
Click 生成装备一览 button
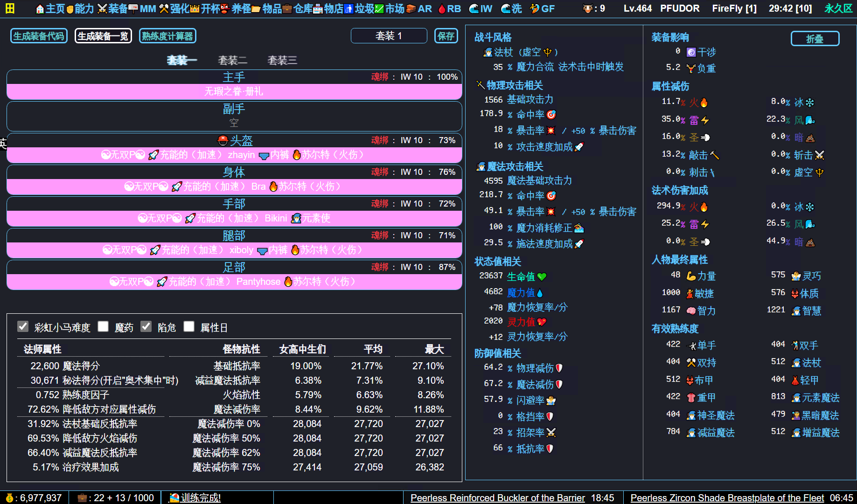click(x=103, y=36)
